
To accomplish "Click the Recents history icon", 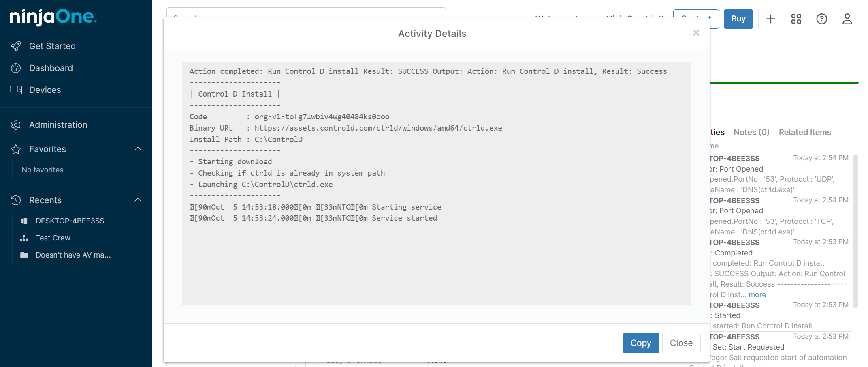I will (16, 200).
